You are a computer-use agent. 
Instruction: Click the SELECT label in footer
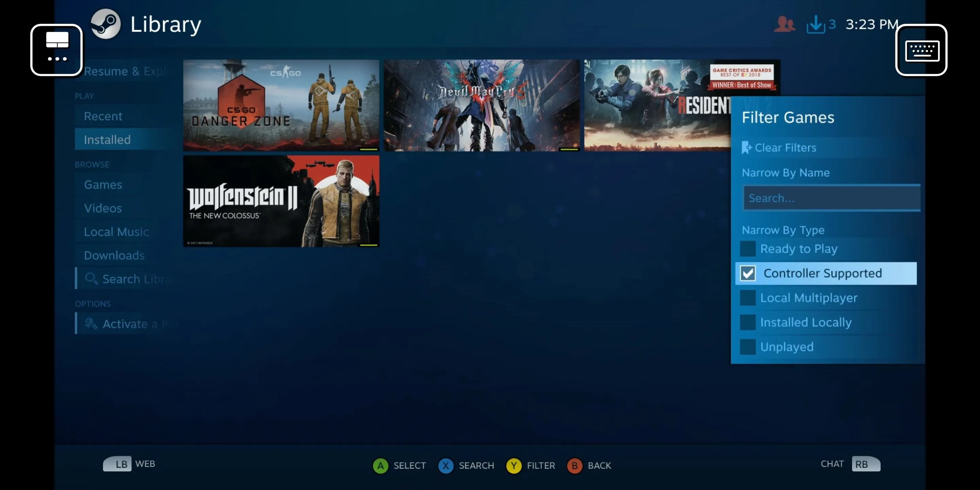[x=409, y=465]
